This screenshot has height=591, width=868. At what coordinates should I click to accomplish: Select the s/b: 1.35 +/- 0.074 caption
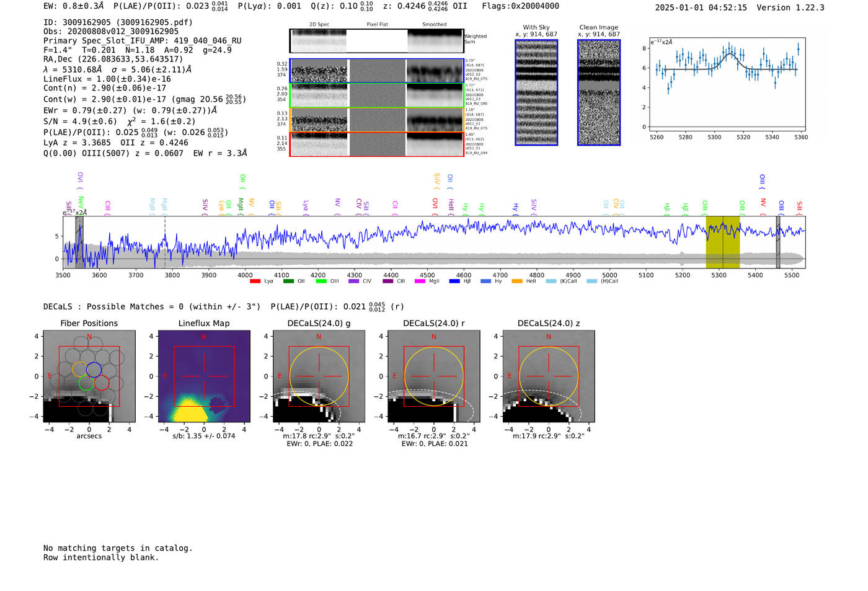coord(204,436)
